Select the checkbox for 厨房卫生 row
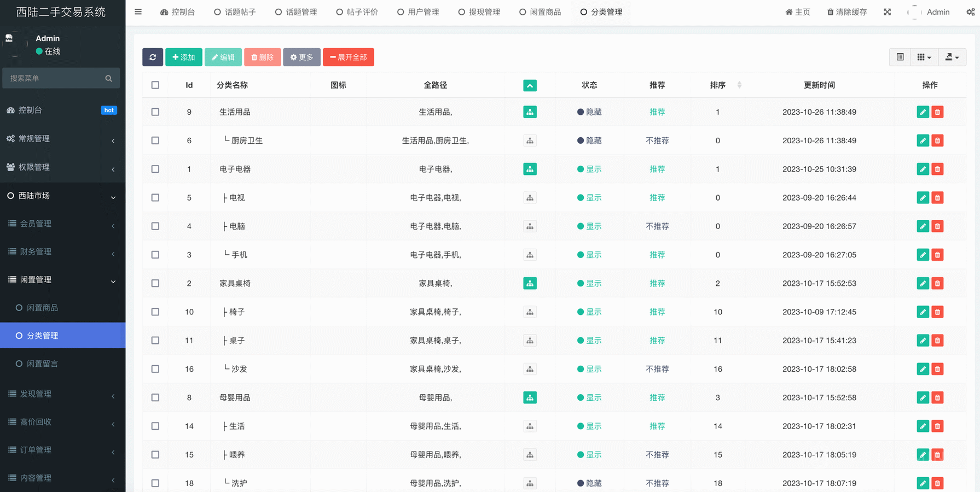This screenshot has height=492, width=980. pyautogui.click(x=155, y=140)
